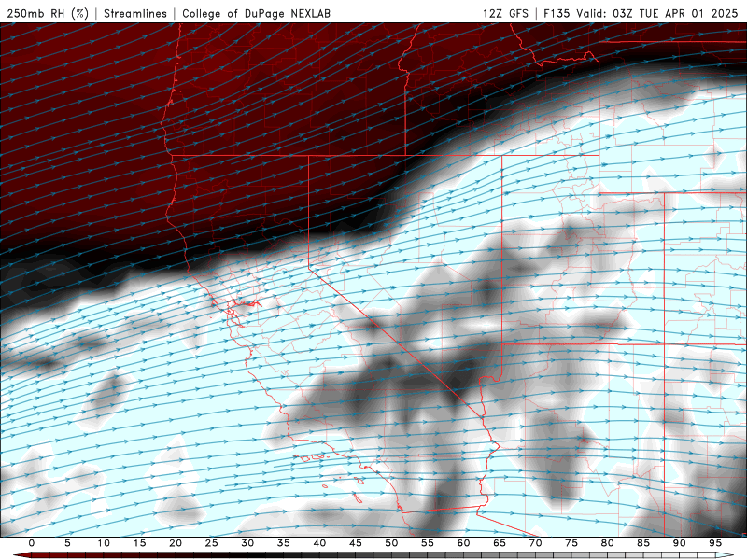This screenshot has width=747, height=560.
Task: Click the colorbar label "85"
Action: tap(643, 543)
